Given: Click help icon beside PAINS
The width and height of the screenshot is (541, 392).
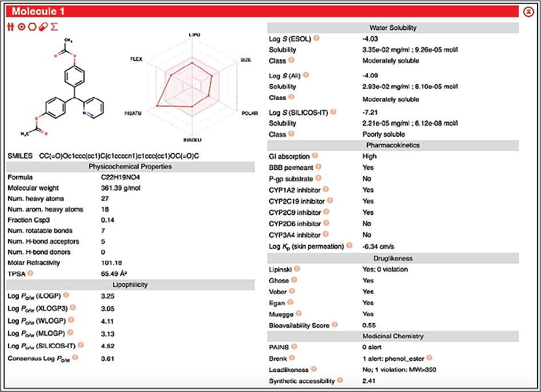Looking at the screenshot, I should pyautogui.click(x=294, y=346).
